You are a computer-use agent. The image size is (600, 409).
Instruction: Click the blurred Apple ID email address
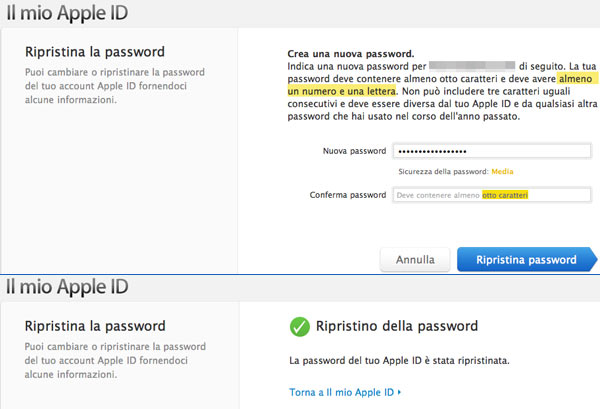pos(472,64)
